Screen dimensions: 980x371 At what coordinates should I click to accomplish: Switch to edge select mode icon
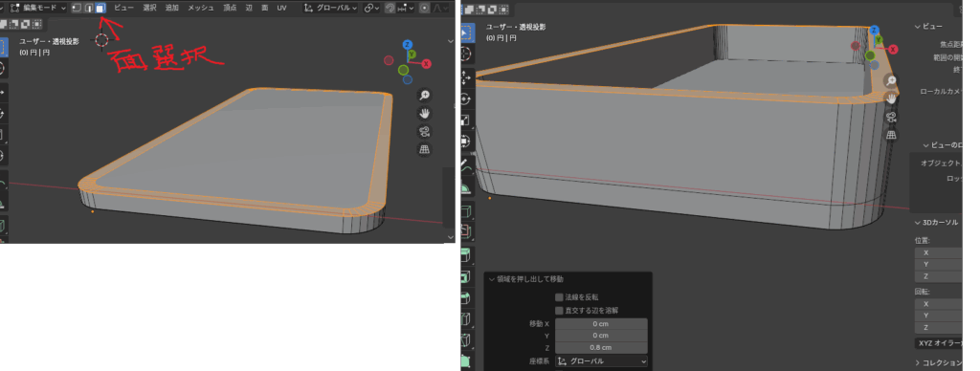coord(89,8)
